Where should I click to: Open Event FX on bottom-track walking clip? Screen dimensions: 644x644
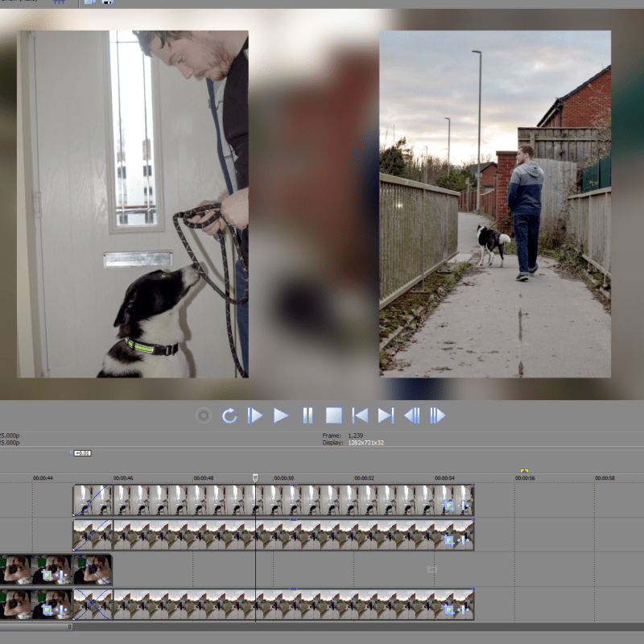(x=464, y=610)
